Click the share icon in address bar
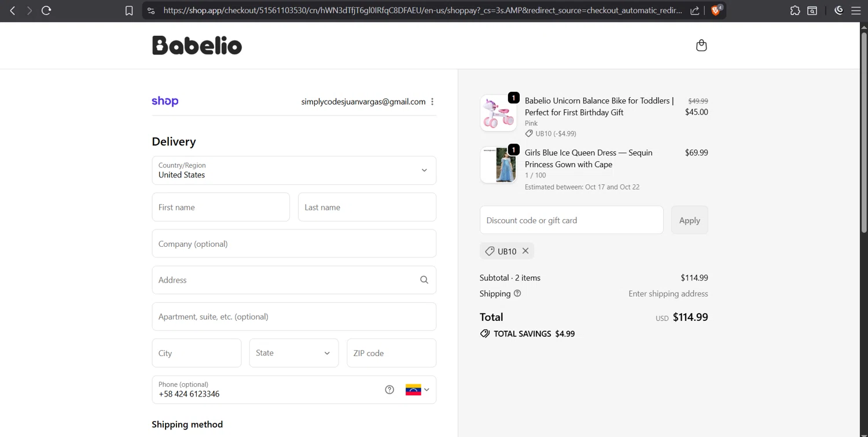Screen dimensions: 868x437 [695, 10]
